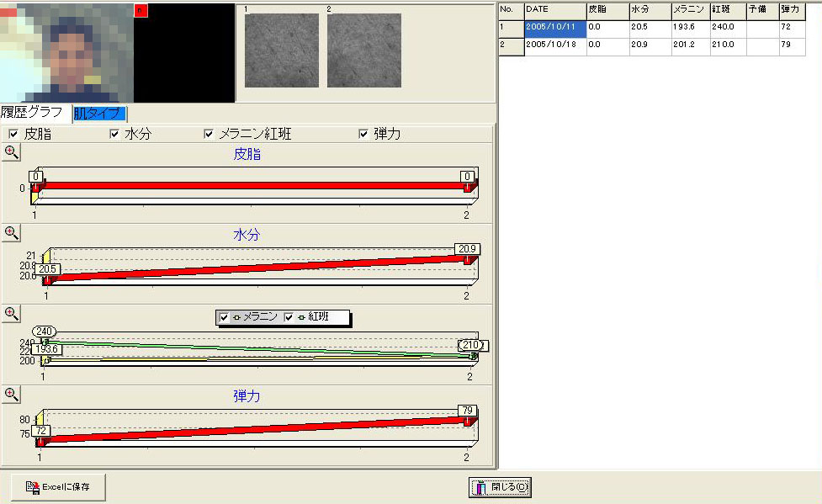Viewport: 822px width, 504px height.
Task: Select メラニン value 201.2 in table
Action: coord(691,46)
